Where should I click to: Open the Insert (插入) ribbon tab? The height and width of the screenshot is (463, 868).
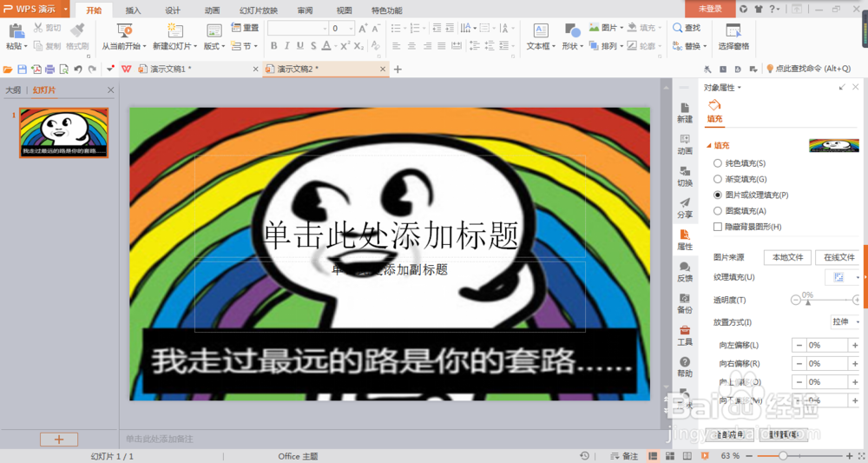click(x=133, y=10)
